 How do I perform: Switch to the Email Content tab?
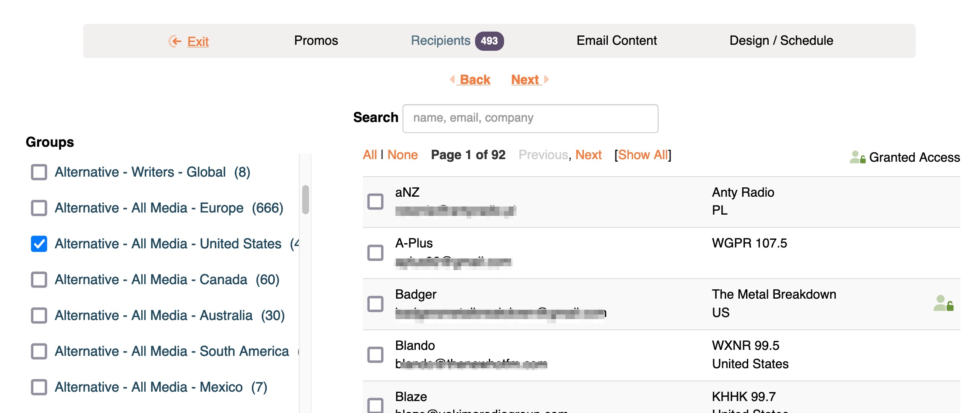(616, 41)
